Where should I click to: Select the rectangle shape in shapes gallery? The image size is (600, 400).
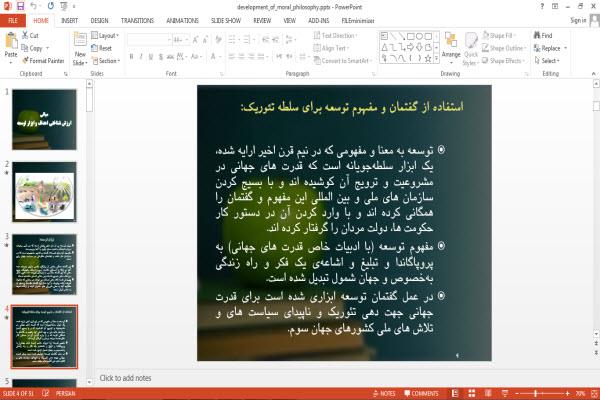[x=411, y=36]
